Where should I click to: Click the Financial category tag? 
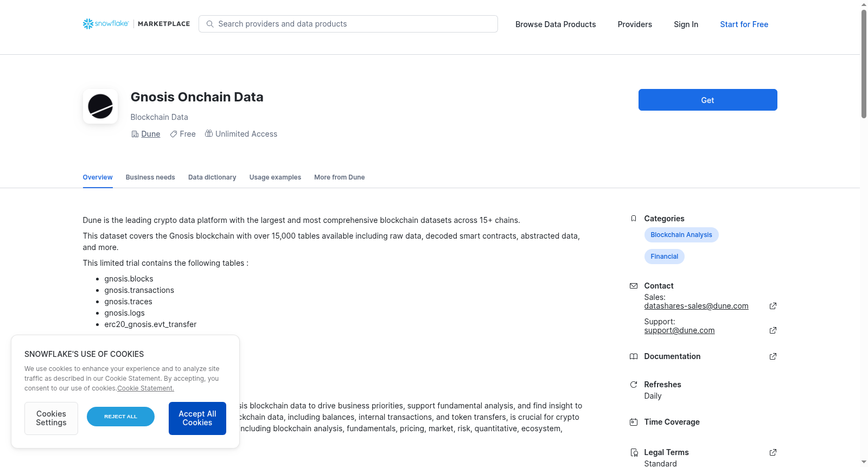(x=664, y=257)
